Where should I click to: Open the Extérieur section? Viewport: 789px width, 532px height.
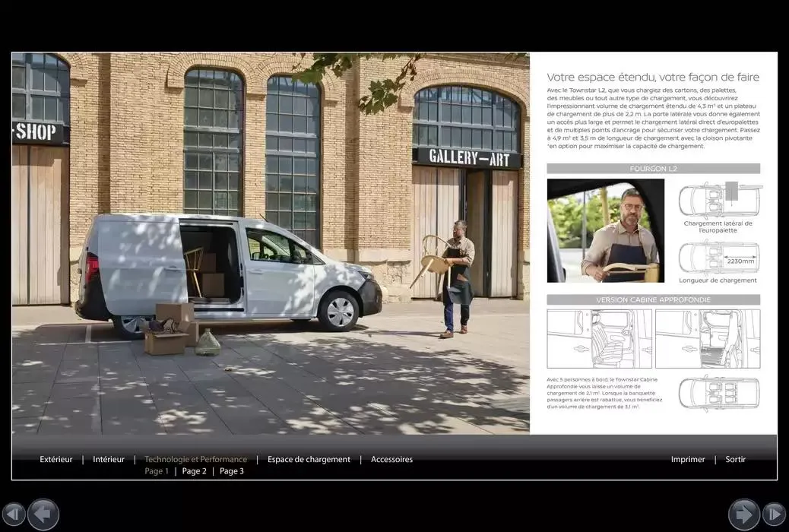pos(56,459)
